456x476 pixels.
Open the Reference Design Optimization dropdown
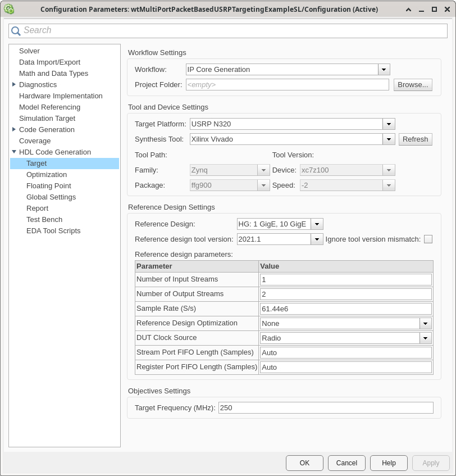click(425, 323)
